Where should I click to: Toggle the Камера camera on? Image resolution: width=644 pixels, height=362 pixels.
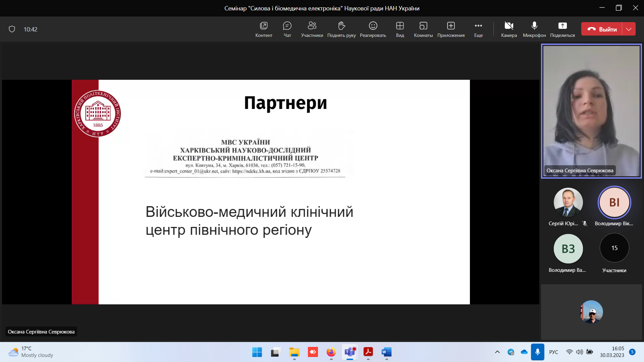(509, 29)
